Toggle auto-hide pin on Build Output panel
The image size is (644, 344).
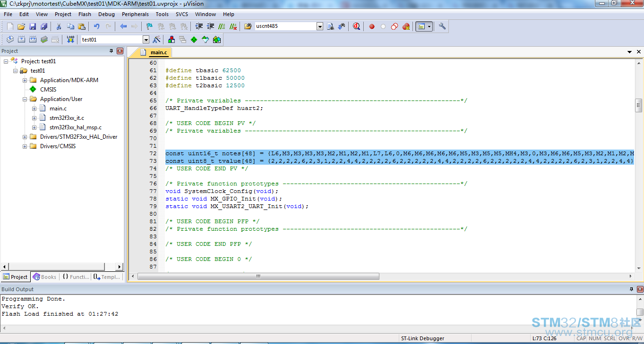pyautogui.click(x=632, y=289)
